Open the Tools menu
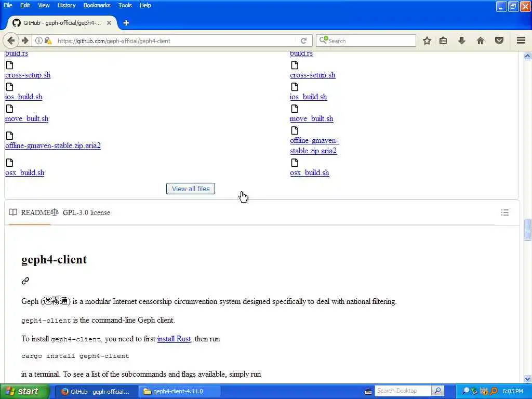The width and height of the screenshot is (532, 399). [x=125, y=5]
